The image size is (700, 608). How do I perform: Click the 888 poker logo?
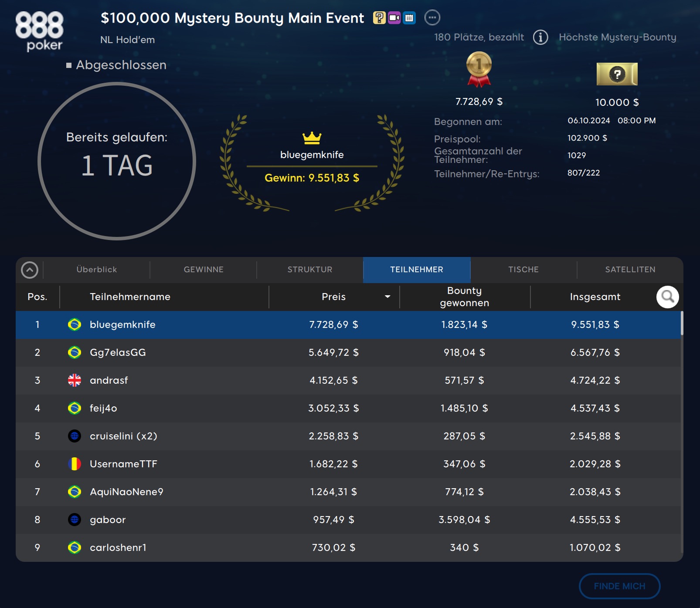coord(39,31)
